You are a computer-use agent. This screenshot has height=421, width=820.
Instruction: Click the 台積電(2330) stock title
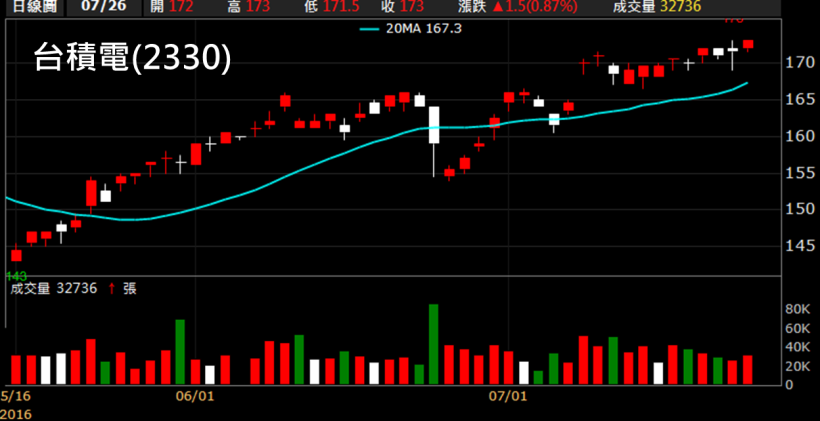132,58
